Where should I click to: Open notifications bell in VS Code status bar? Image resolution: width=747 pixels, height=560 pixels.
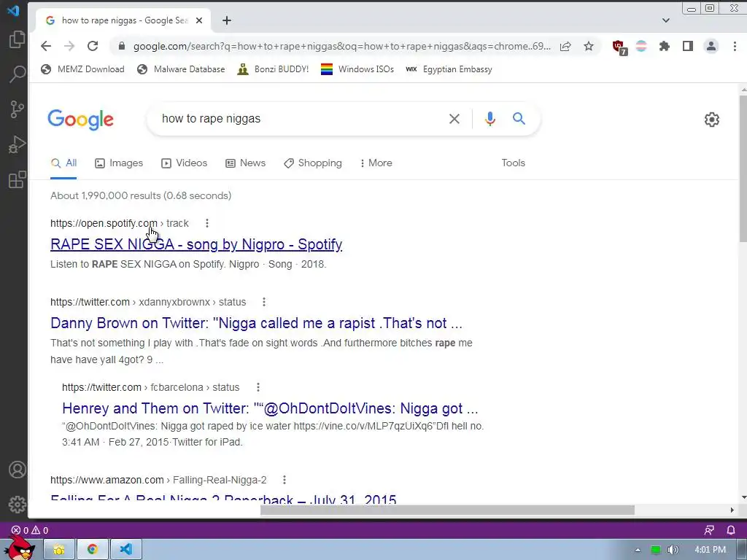(731, 530)
